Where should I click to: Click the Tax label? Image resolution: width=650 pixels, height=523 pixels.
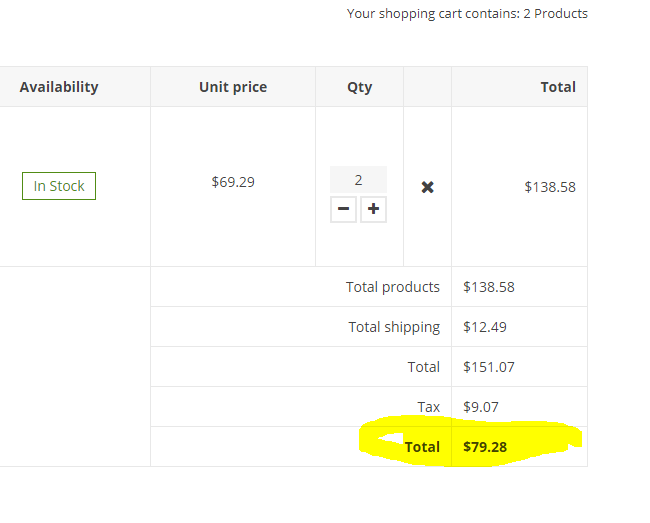tap(428, 407)
